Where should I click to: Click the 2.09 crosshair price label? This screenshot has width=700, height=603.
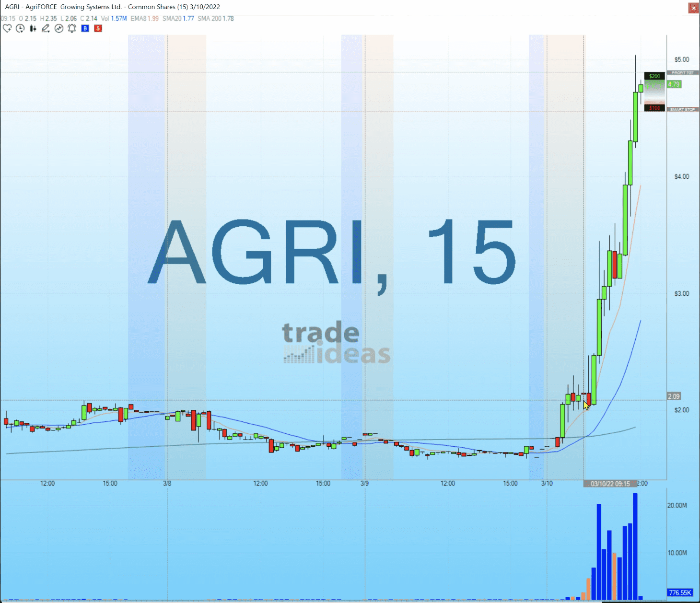(x=674, y=396)
